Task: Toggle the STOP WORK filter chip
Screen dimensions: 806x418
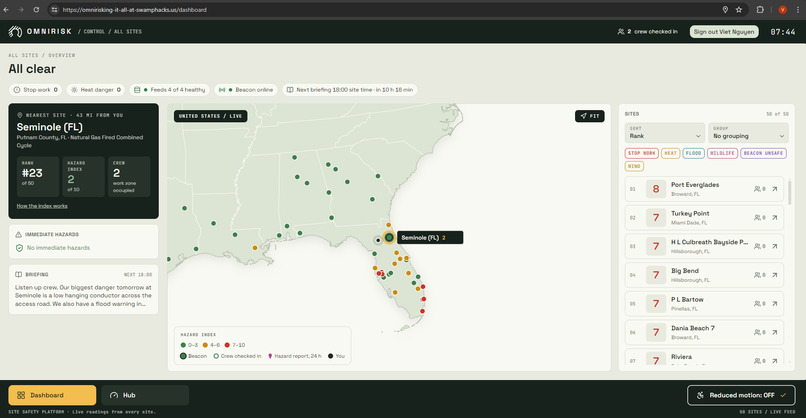Action: point(642,153)
